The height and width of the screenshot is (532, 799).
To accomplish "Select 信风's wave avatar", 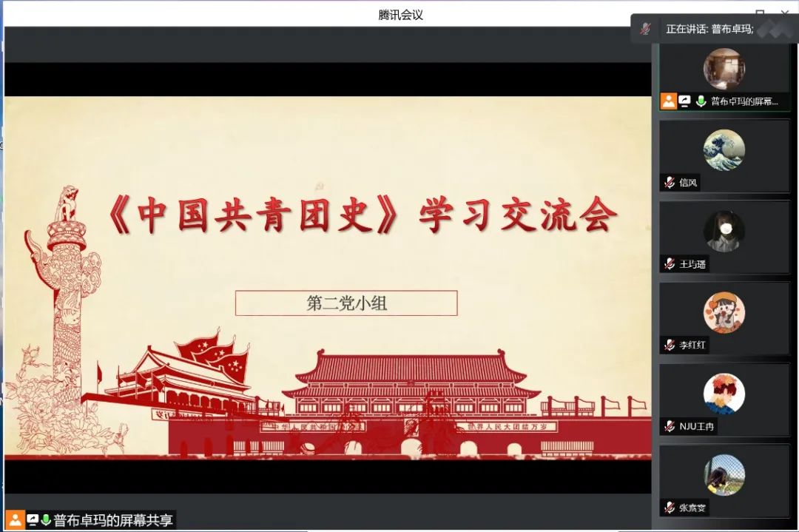I will tap(724, 150).
